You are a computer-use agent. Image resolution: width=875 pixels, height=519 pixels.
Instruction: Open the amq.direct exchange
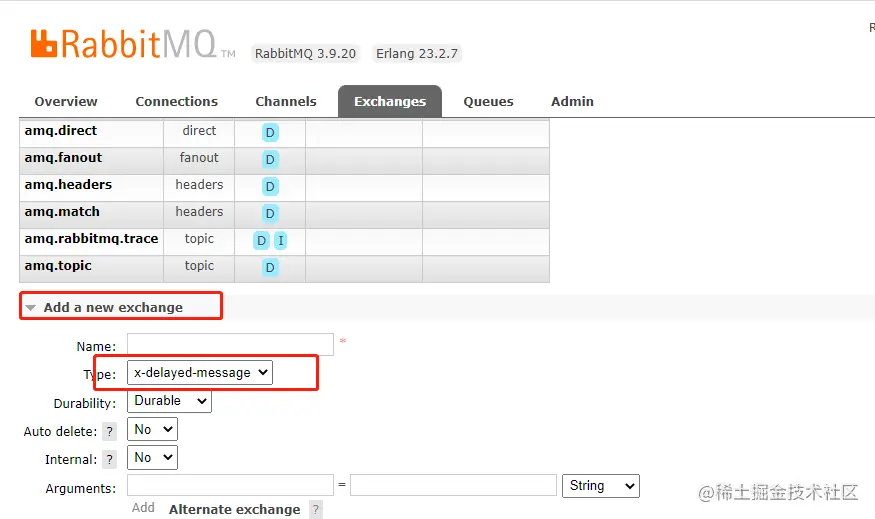coord(61,131)
